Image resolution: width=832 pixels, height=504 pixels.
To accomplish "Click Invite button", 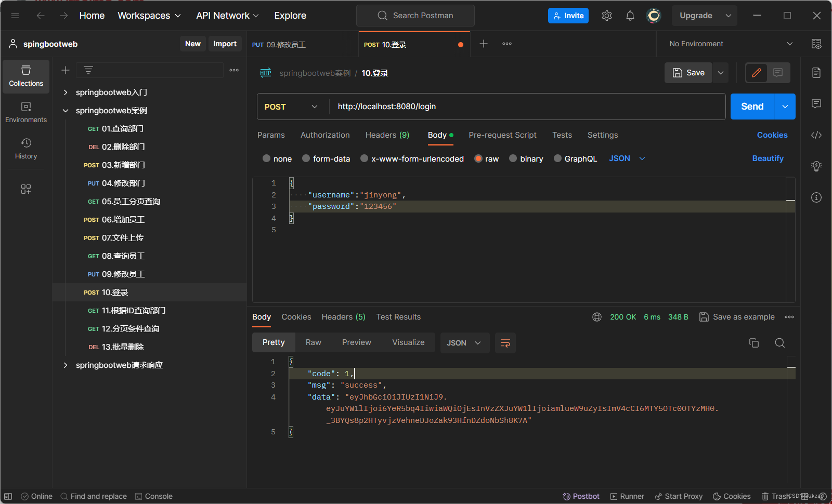I will tap(568, 16).
